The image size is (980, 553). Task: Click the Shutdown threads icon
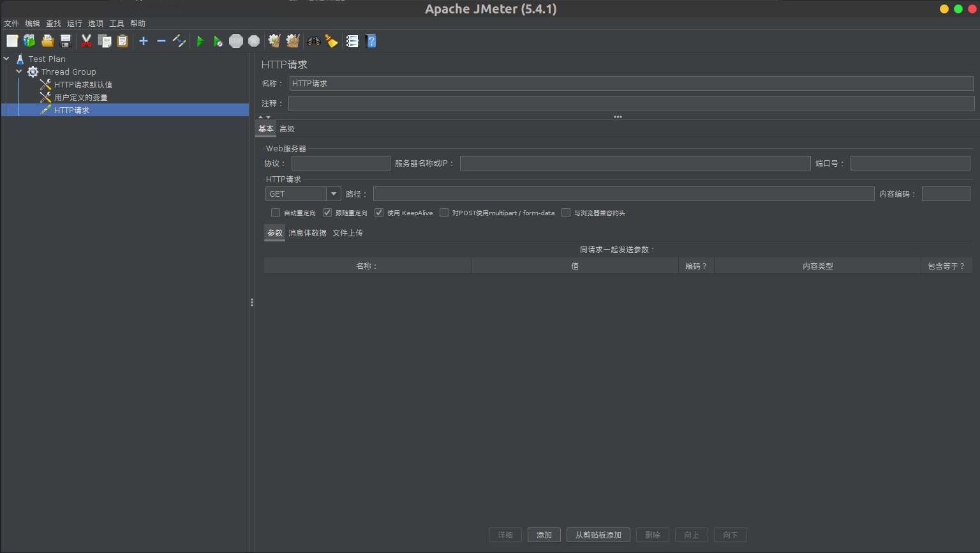(254, 41)
